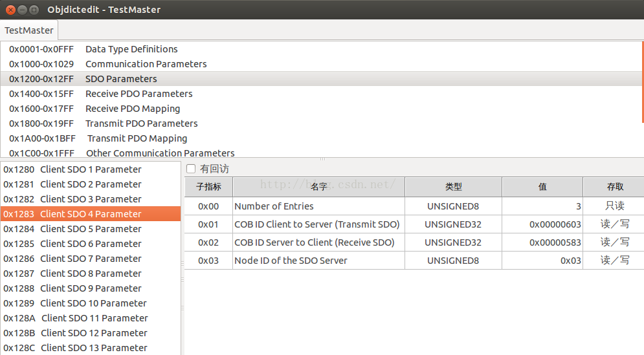This screenshot has height=355, width=644.
Task: Click 读/写 access cell in subindex 0x02 row
Action: click(615, 242)
